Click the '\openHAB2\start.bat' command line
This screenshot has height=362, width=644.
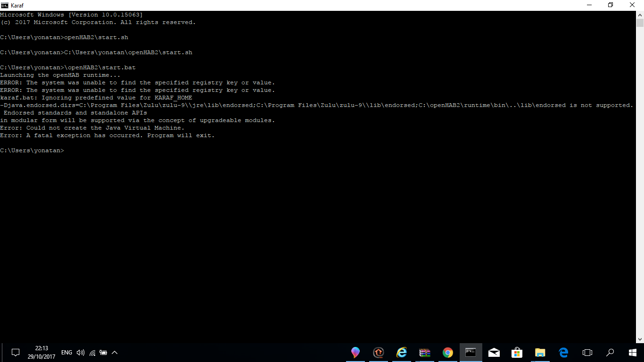tap(68, 67)
